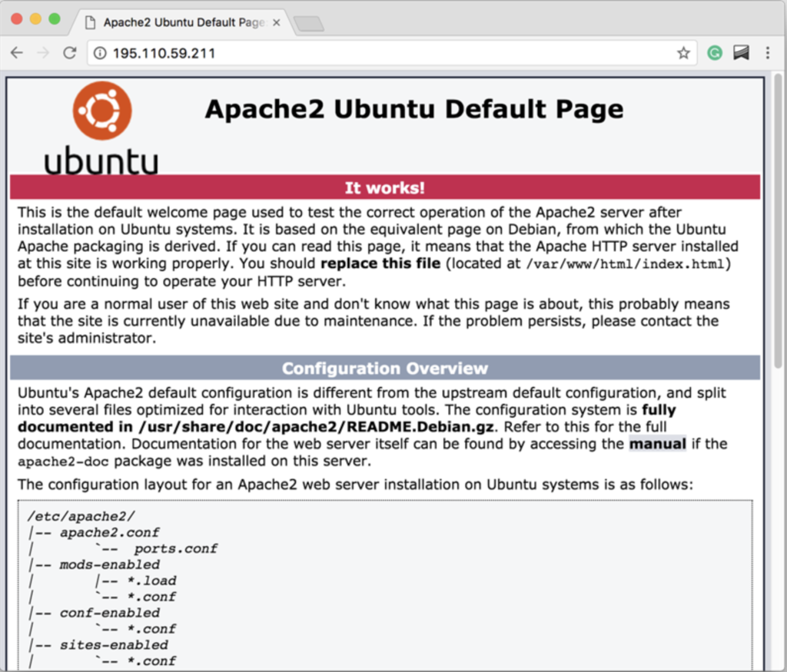Click '/usr/share/doc/apache2/README.Debian.gz' bold text

[316, 427]
